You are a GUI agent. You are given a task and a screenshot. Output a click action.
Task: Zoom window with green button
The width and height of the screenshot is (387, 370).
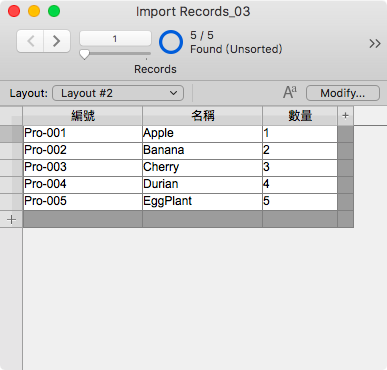point(54,11)
